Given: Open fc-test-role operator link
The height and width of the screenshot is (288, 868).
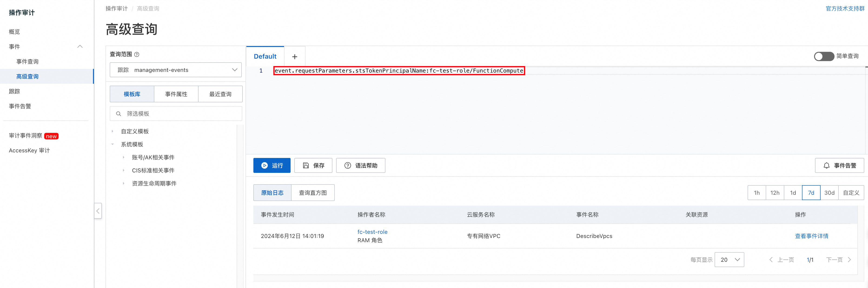Looking at the screenshot, I should click(x=372, y=232).
